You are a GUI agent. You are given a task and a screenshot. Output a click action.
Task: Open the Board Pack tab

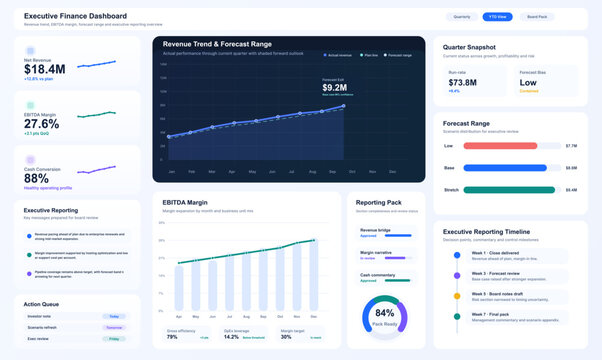[537, 17]
